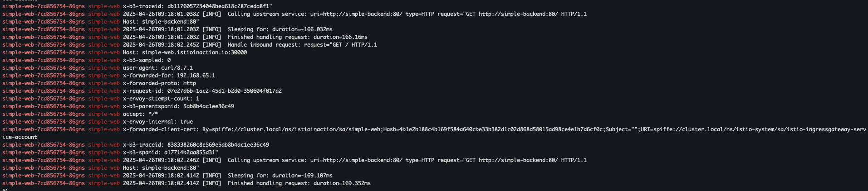868x191 pixels.
Task: Click the x-envoy-internal: true line
Action: pyautogui.click(x=158, y=122)
